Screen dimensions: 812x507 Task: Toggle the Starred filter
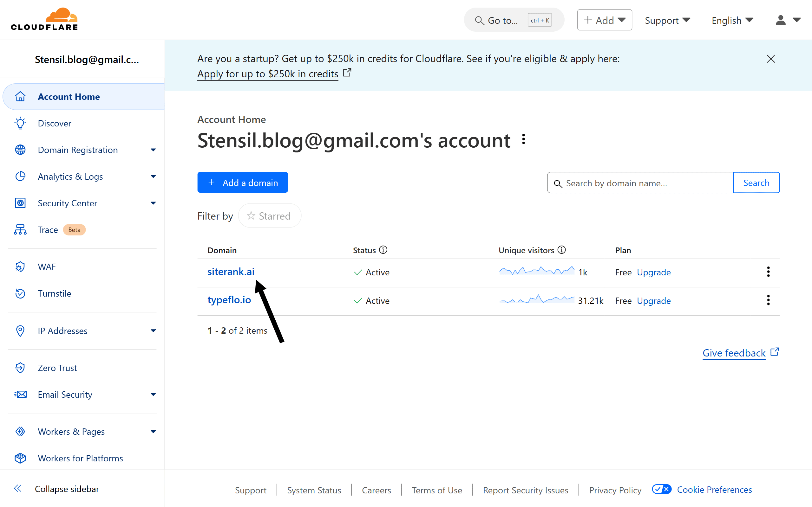(x=269, y=215)
